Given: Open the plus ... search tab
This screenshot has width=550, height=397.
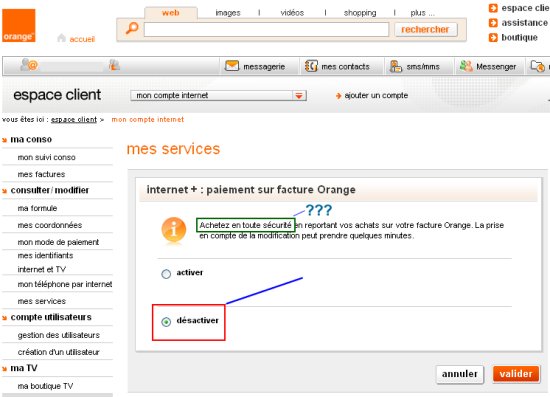Looking at the screenshot, I should coord(422,13).
